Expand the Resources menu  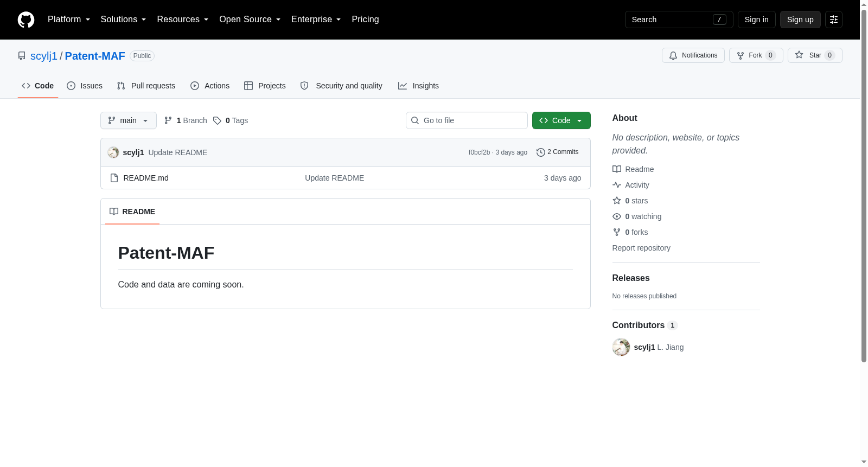pyautogui.click(x=182, y=20)
